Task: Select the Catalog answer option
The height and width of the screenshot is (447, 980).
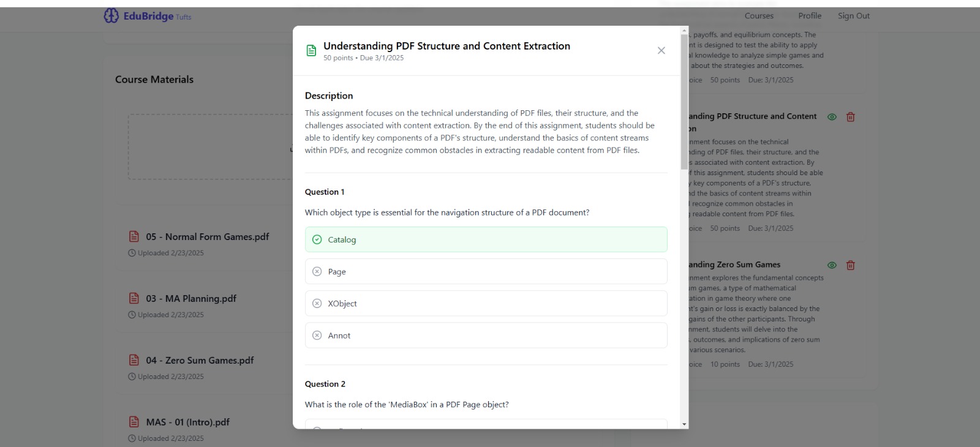Action: pos(486,239)
